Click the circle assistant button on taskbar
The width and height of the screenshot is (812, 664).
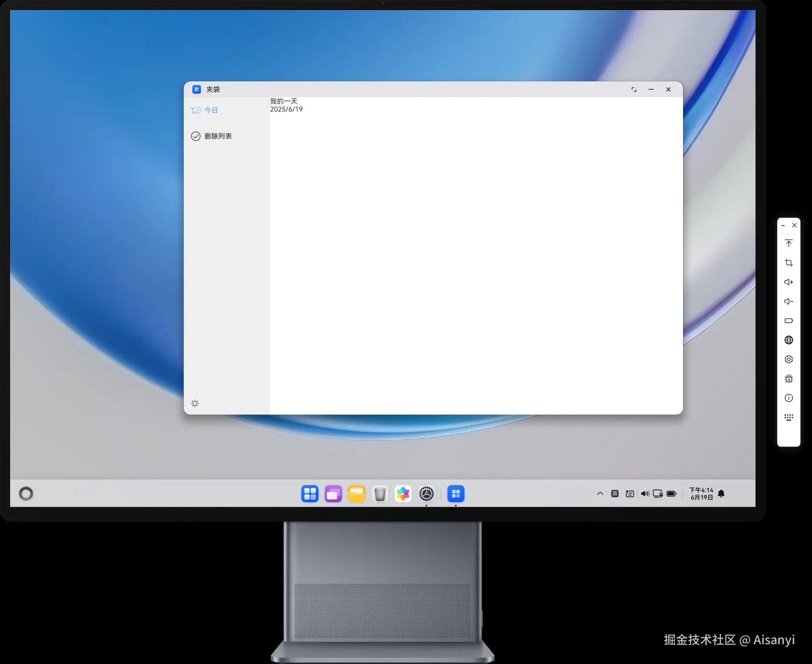[26, 494]
